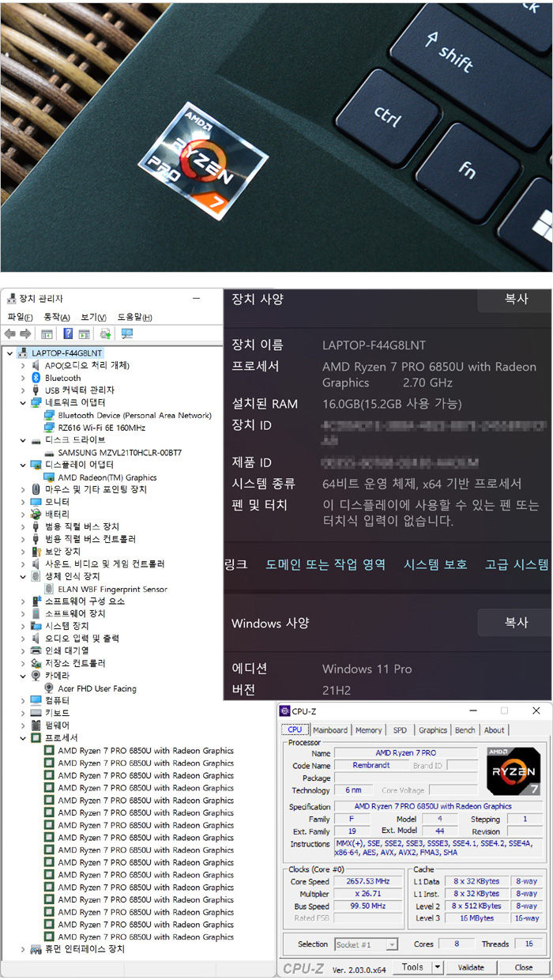Switch to the About tab in CPU-Z
553x980 pixels.
point(495,730)
